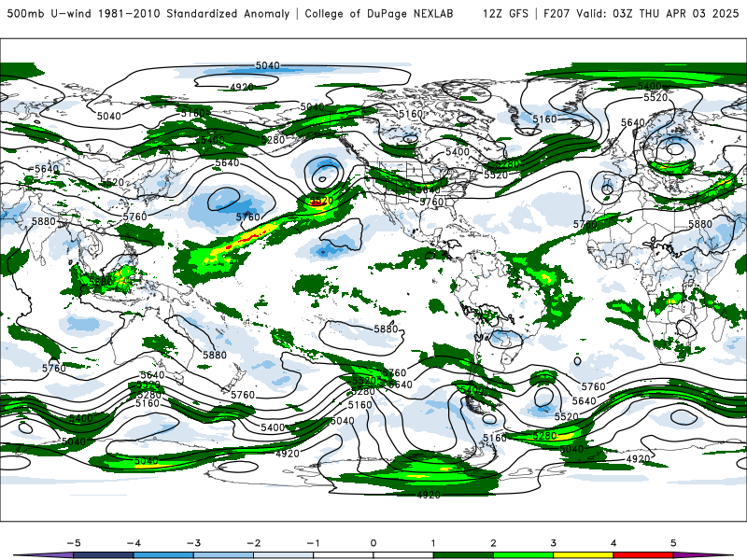The image size is (747, 560).
Task: Click the '0' colorbar label
Action: 373,543
